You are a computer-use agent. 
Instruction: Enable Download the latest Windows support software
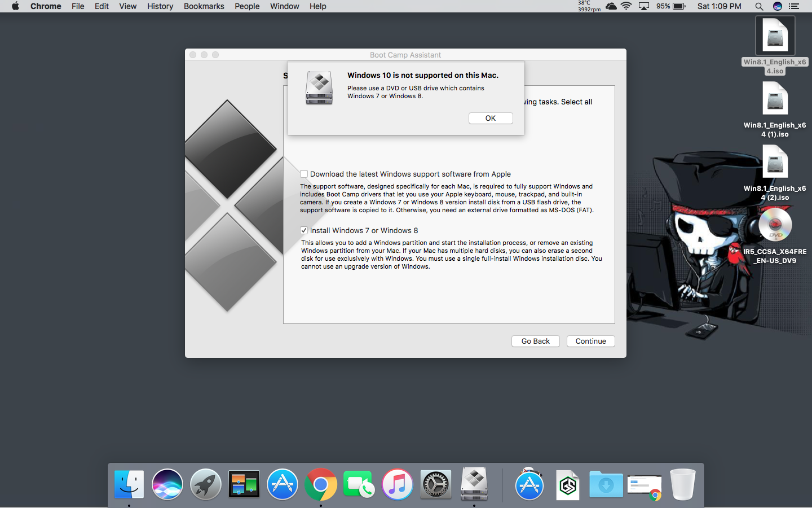click(304, 174)
